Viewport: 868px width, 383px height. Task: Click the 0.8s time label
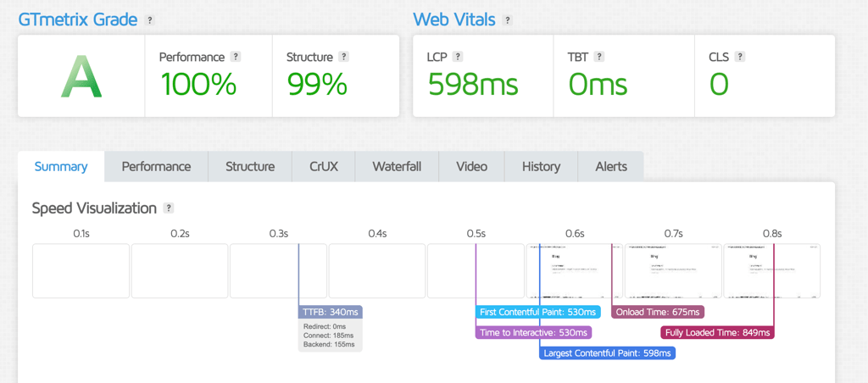click(x=771, y=234)
